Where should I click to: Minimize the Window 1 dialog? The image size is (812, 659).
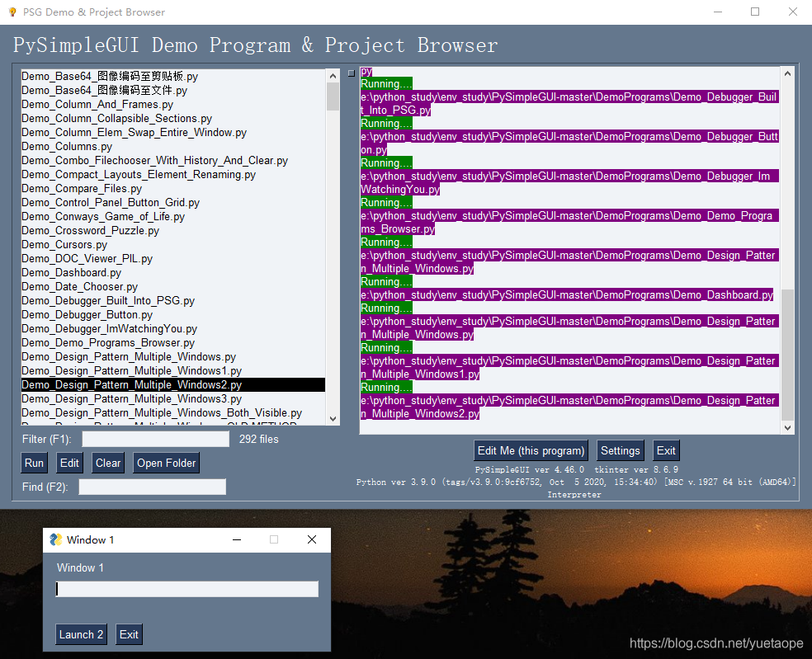point(237,539)
